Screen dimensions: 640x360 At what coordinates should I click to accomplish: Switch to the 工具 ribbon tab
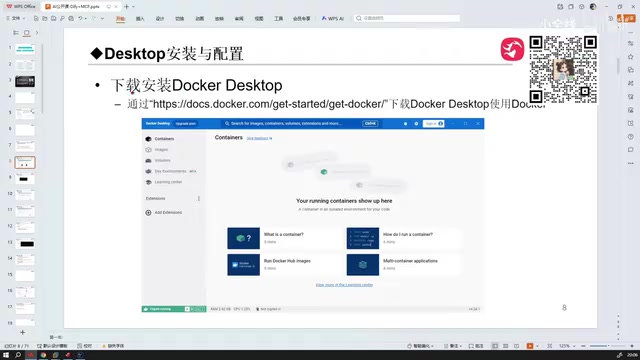tap(278, 18)
